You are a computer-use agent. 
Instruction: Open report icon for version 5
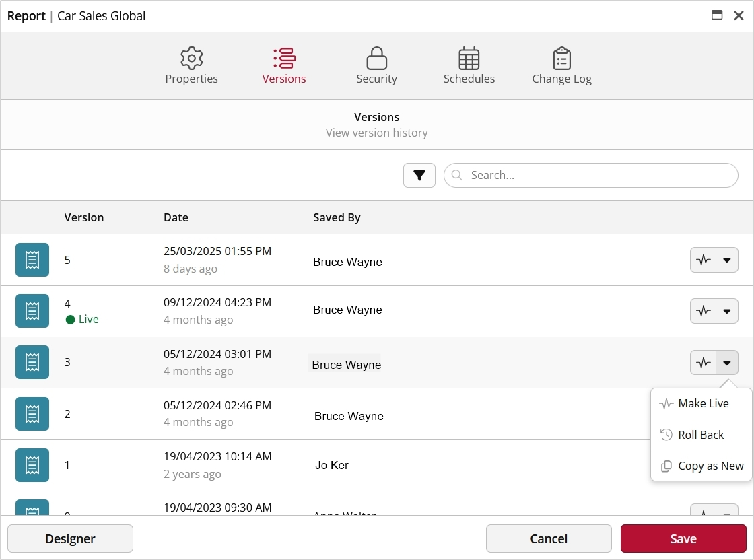[32, 260]
